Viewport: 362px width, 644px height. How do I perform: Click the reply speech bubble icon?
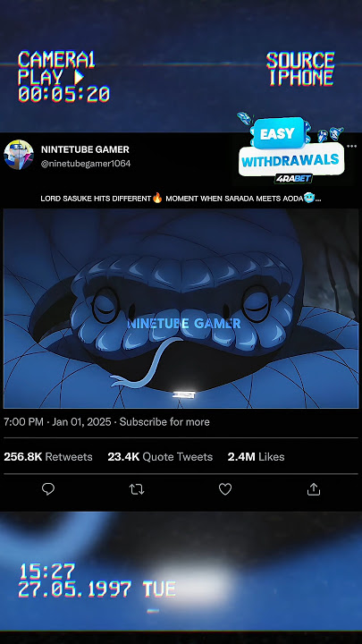point(48,488)
